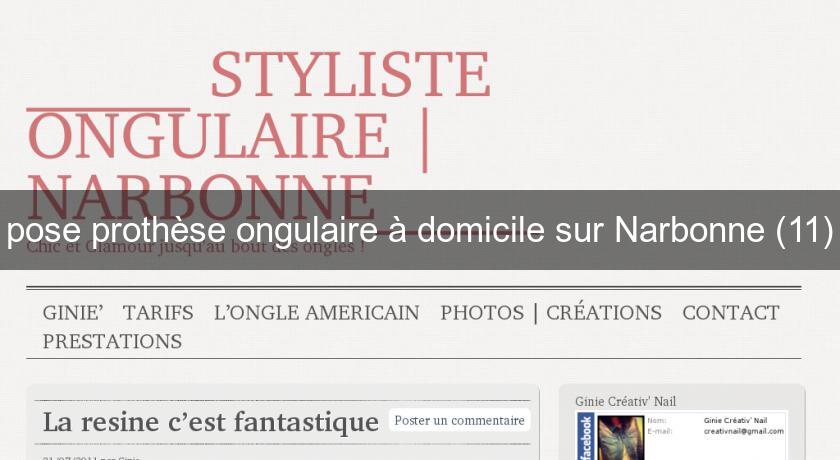Navigate to PRESTATIONS menu entry
The width and height of the screenshot is (840, 460).
click(x=112, y=341)
